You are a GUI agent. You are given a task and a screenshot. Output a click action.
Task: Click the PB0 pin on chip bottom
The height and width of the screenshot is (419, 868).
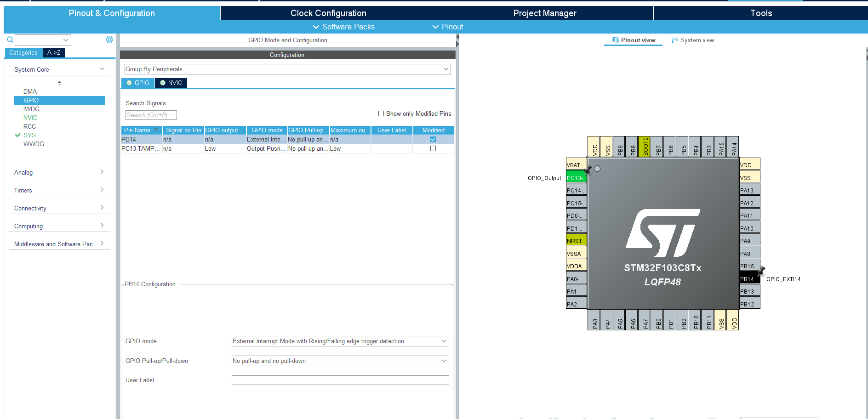click(657, 320)
